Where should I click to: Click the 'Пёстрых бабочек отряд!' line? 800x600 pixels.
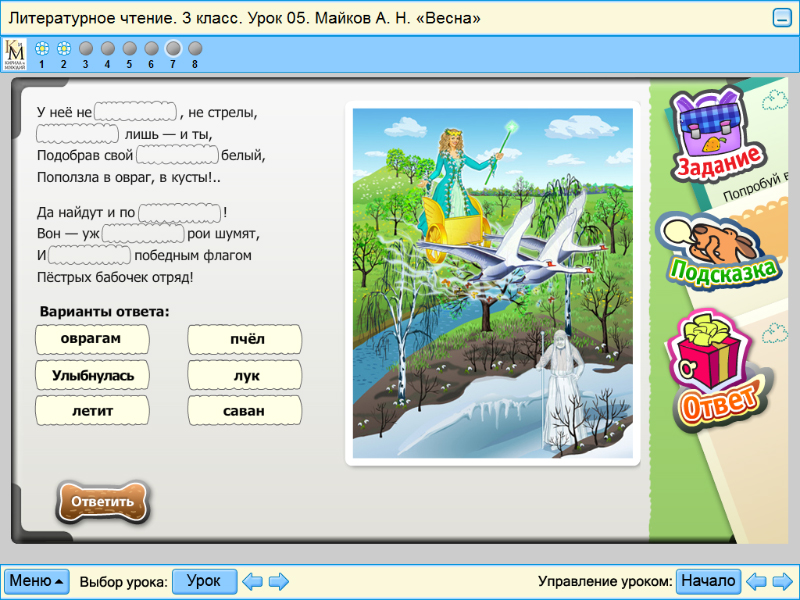[115, 278]
